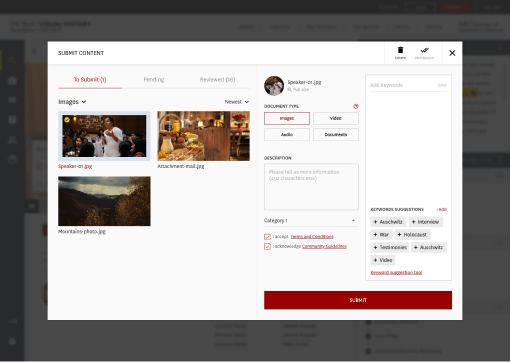Click the search icon in background sidebar
The height and width of the screenshot is (362, 511).
click(x=12, y=60)
